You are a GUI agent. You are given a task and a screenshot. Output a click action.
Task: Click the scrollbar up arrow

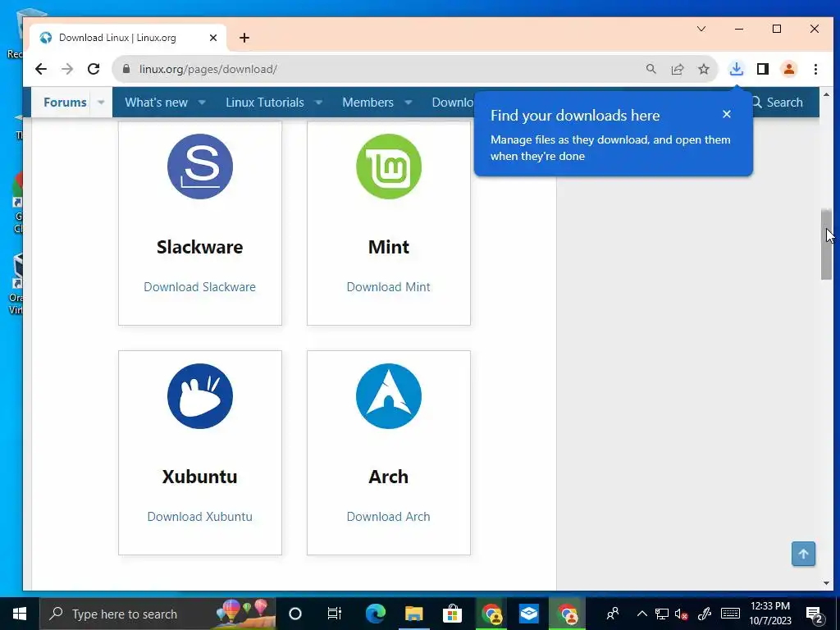(x=826, y=94)
